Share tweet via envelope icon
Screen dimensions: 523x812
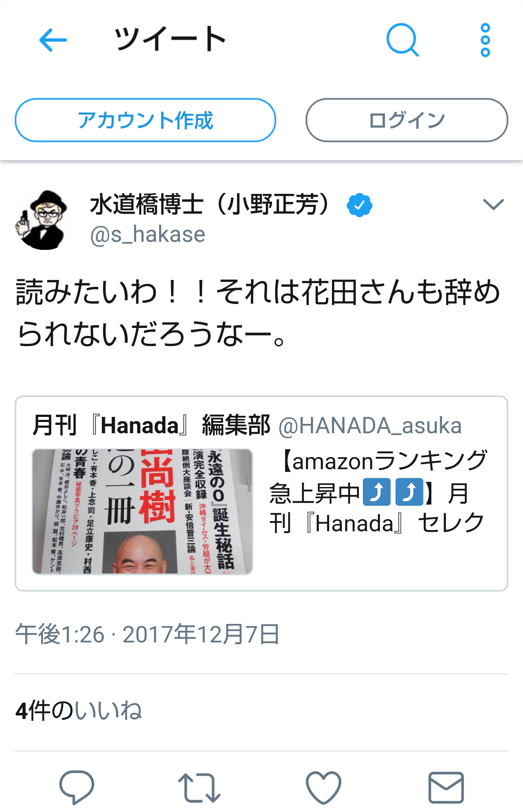point(446,787)
